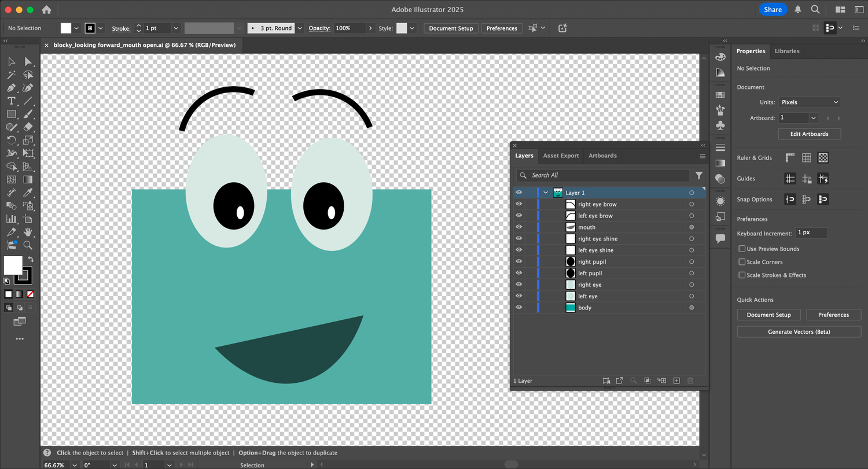868x469 pixels.
Task: Hide the mouth layer
Action: pos(518,227)
